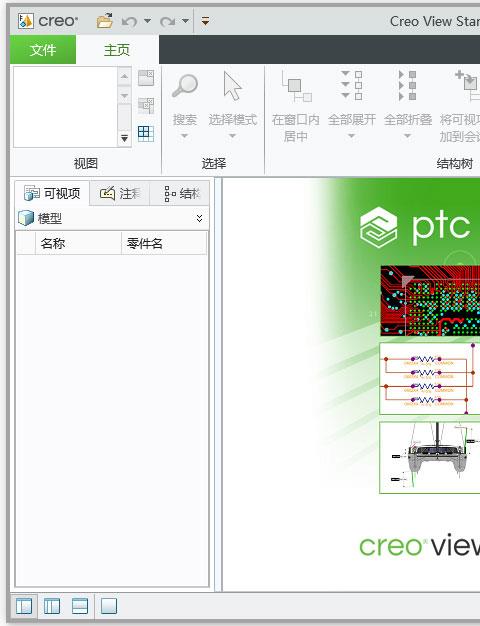Click the Redo arrow icon
This screenshot has width=480, height=626.
pyautogui.click(x=167, y=21)
